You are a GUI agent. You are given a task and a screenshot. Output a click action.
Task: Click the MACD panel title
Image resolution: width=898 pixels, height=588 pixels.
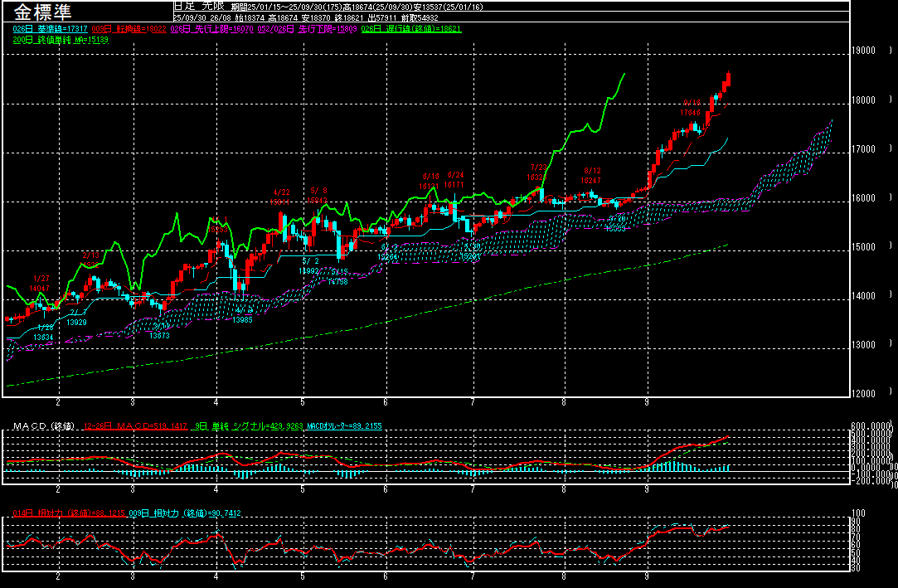tap(41, 426)
